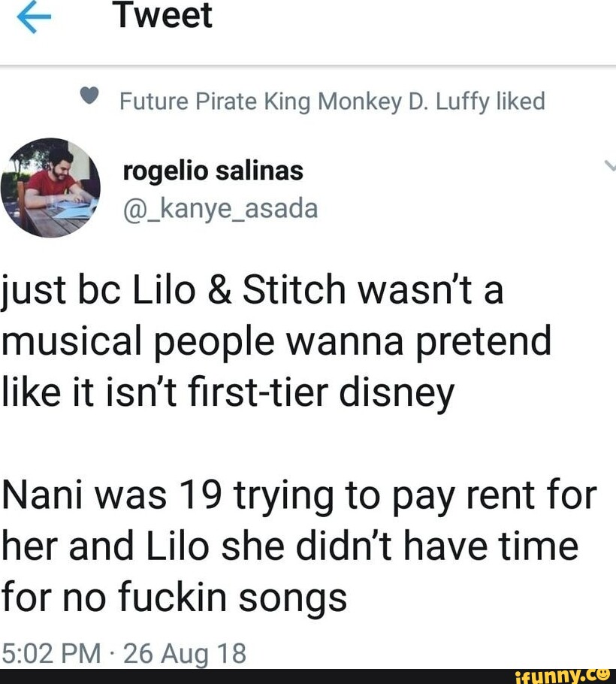Click the @_kanye_asada handle

click(219, 210)
